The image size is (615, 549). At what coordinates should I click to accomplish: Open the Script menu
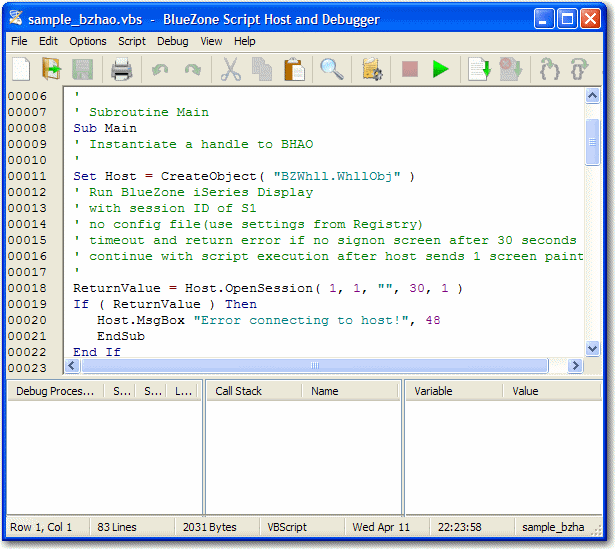pos(132,41)
